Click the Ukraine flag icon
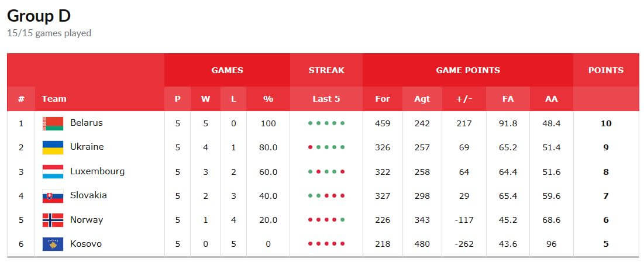 click(x=53, y=147)
